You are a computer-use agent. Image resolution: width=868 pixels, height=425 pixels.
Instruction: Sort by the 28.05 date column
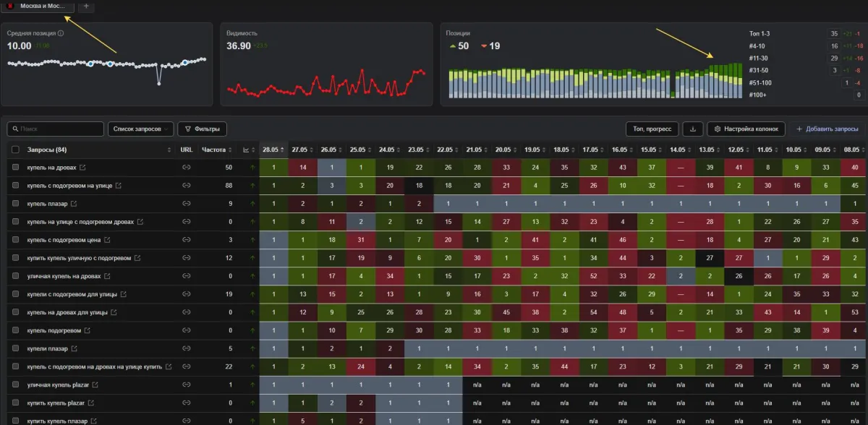(x=271, y=150)
